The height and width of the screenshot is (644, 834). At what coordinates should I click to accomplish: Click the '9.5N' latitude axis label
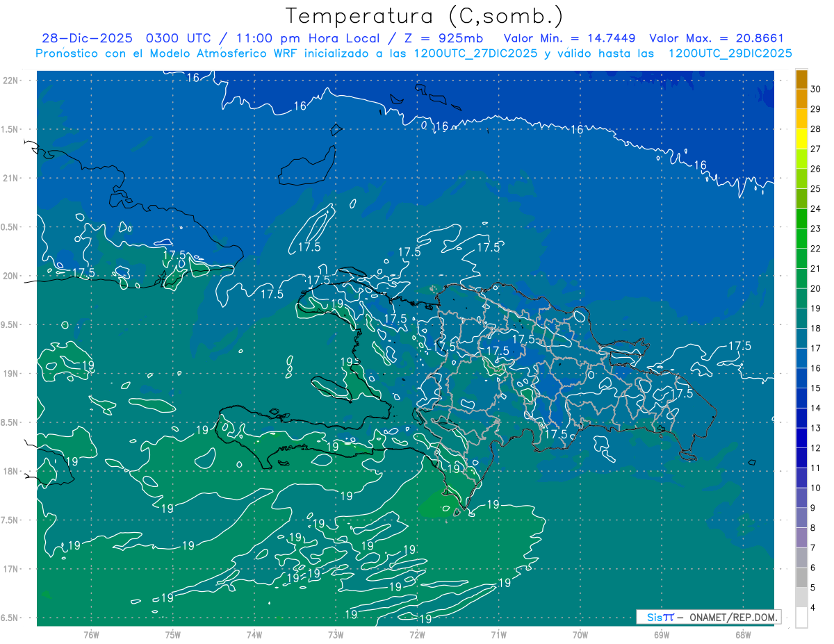(10, 324)
